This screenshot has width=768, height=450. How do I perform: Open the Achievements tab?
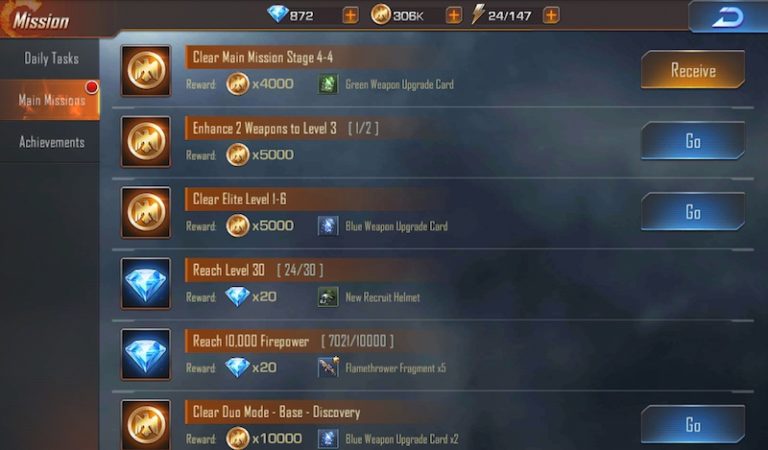point(50,142)
